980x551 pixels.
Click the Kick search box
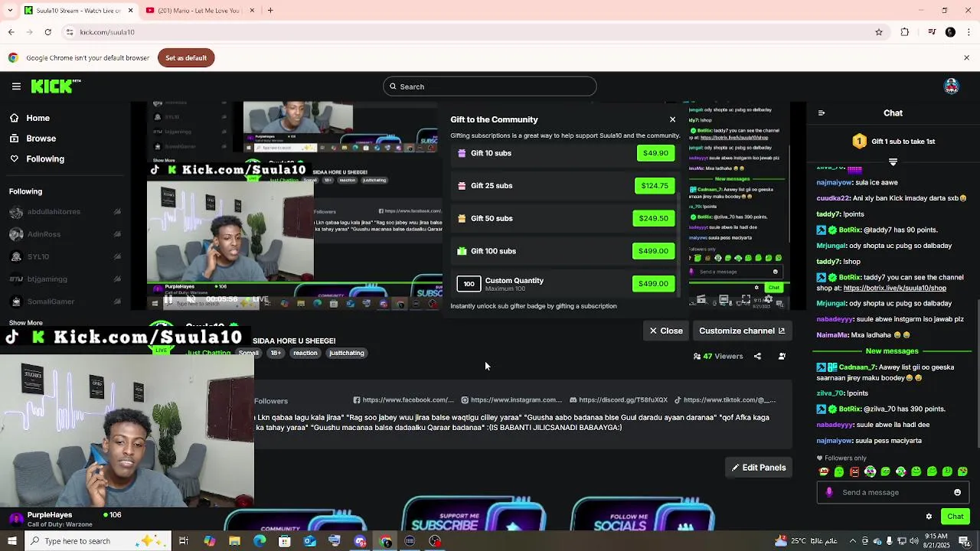(490, 86)
